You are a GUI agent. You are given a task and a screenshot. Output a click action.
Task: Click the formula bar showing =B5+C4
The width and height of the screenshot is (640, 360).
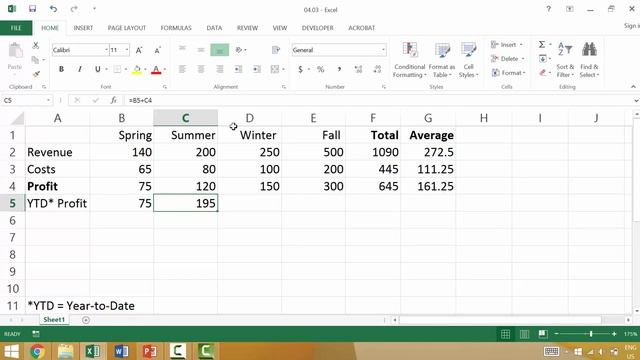[379, 100]
